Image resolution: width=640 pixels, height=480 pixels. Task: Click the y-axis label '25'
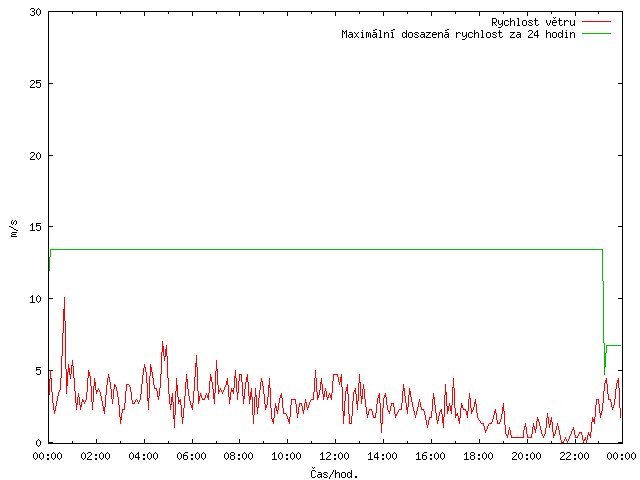pyautogui.click(x=36, y=84)
